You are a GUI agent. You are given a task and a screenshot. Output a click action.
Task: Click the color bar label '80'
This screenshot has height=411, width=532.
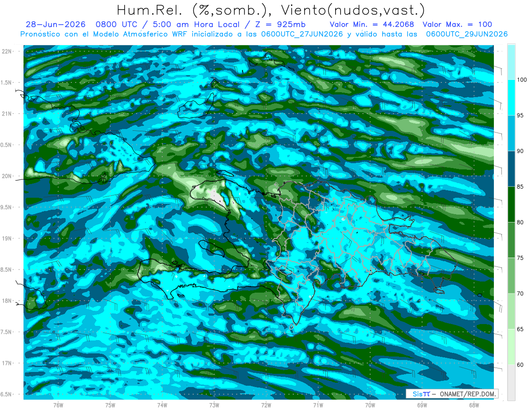pos(520,222)
